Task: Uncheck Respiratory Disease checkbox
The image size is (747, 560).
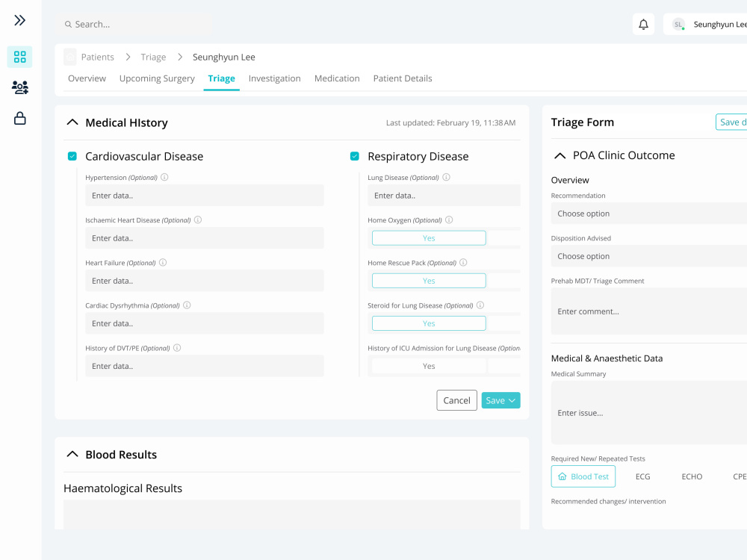Action: point(354,156)
